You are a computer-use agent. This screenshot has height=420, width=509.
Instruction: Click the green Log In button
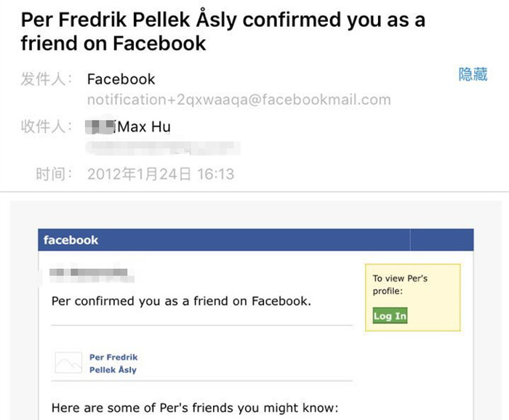390,315
